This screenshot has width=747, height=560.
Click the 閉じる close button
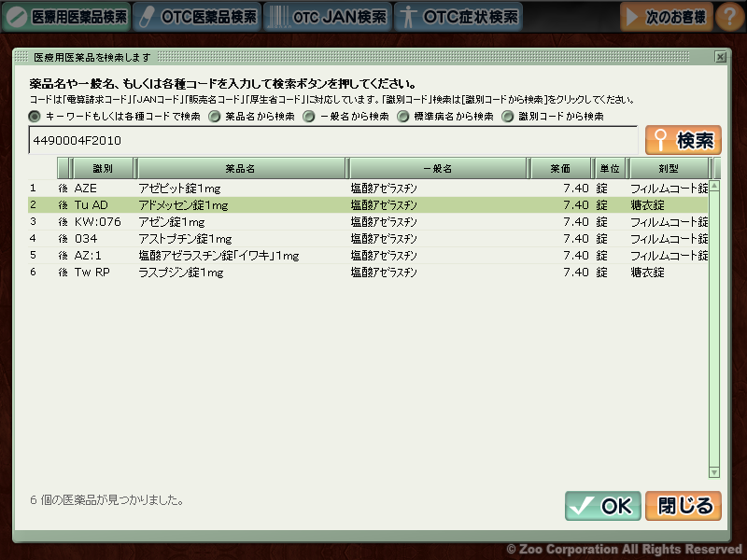tap(684, 506)
